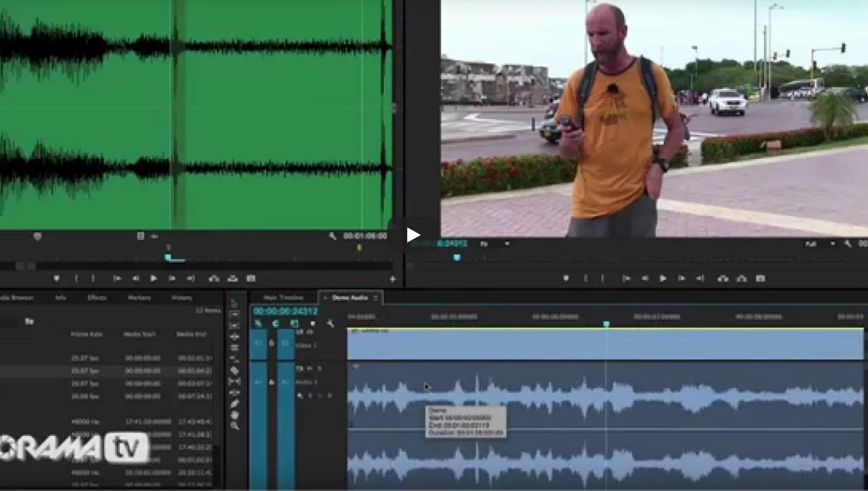
Task: Click Export Frame camera icon in Program Monitor
Action: (760, 279)
